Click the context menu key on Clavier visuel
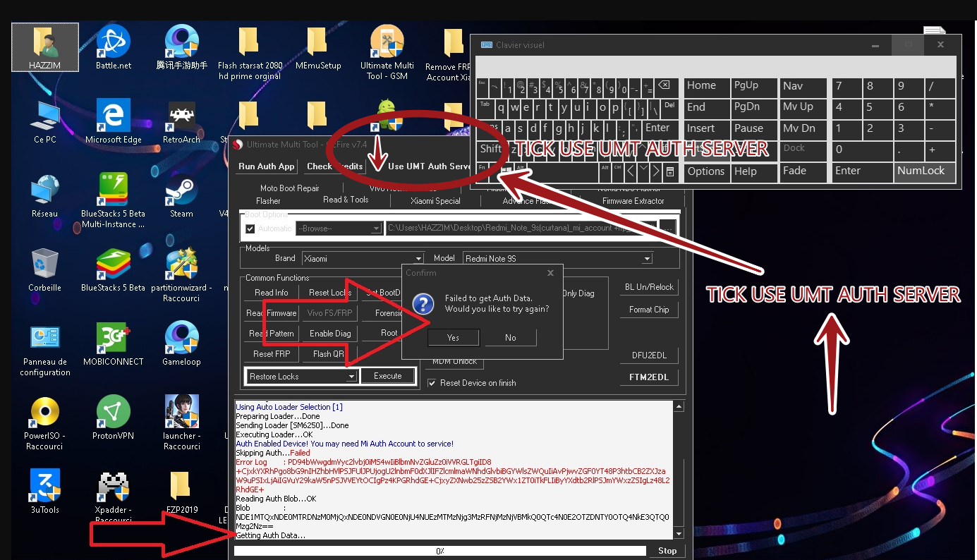The width and height of the screenshot is (977, 560). point(669,171)
